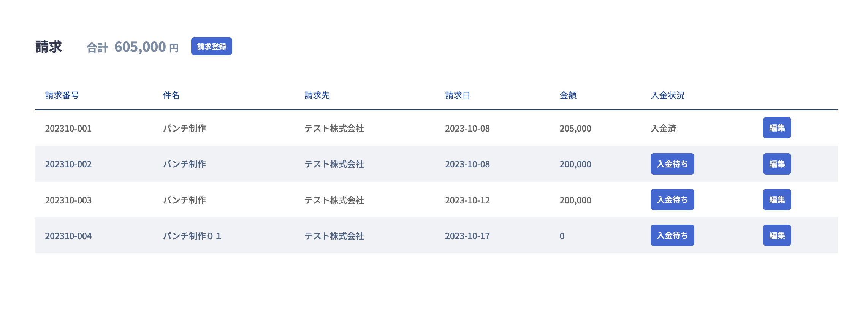Click the 請求日 column header
The image size is (868, 311).
click(458, 95)
